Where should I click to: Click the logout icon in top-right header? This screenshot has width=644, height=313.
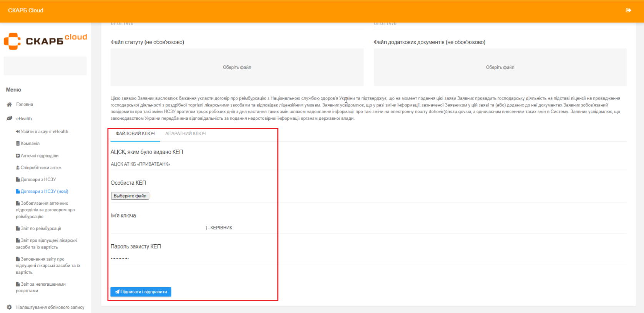coord(628,10)
